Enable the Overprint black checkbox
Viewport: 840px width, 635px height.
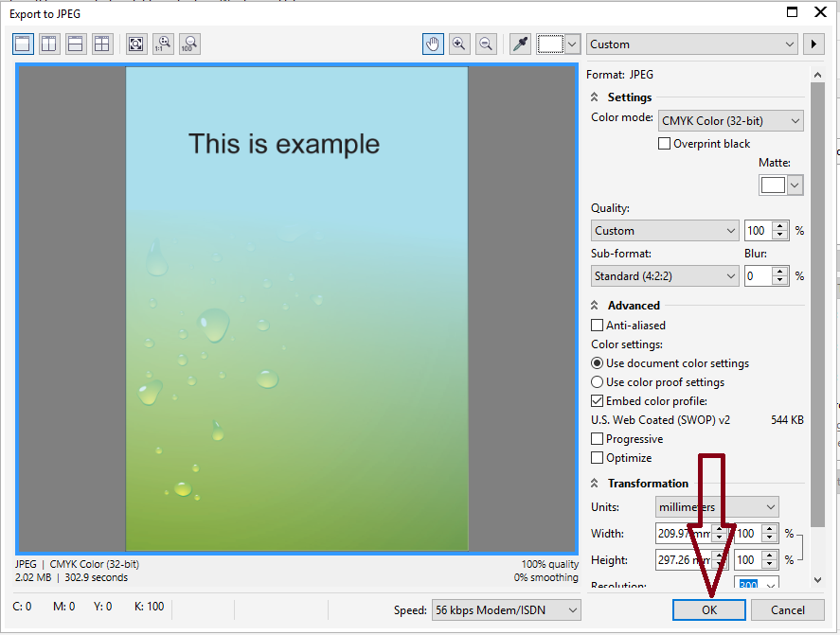[664, 143]
